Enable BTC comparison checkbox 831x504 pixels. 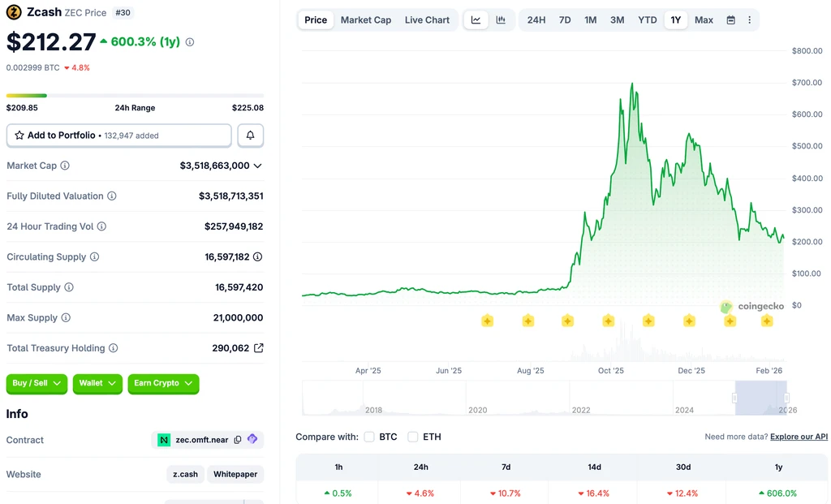tap(369, 437)
